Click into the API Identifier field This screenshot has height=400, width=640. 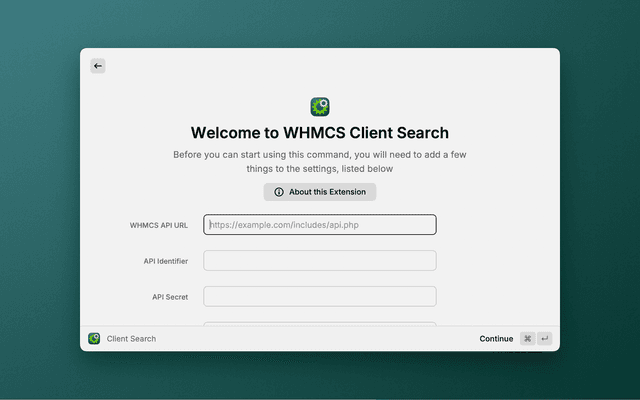[320, 260]
